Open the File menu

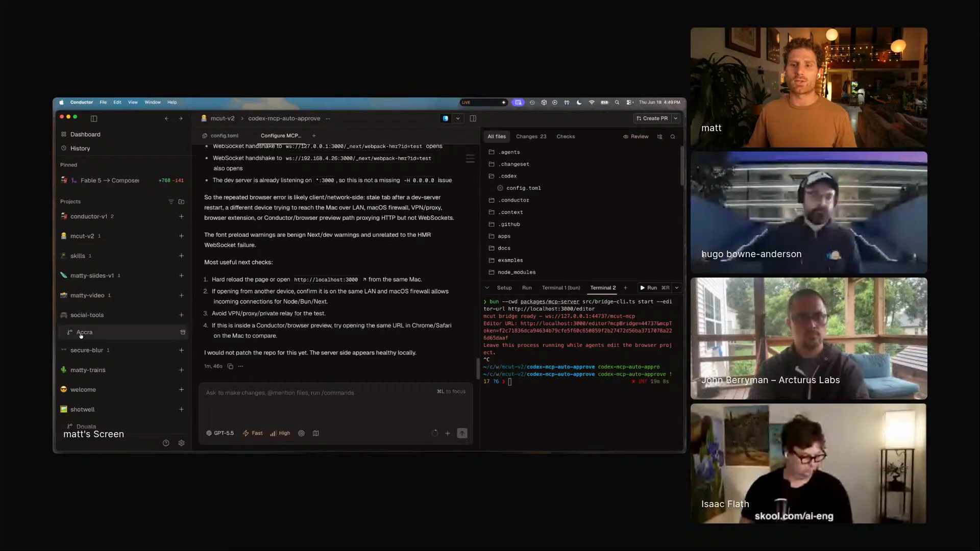pos(103,103)
